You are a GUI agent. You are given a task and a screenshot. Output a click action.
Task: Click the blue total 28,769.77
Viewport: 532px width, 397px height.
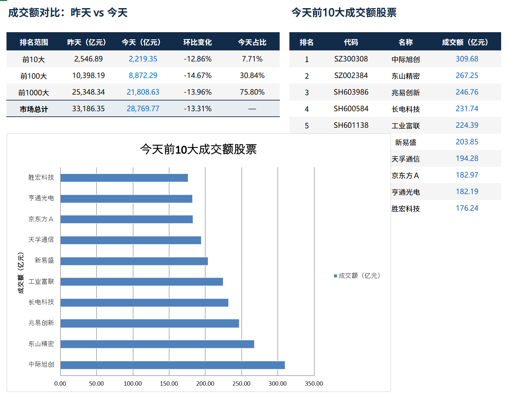click(143, 109)
